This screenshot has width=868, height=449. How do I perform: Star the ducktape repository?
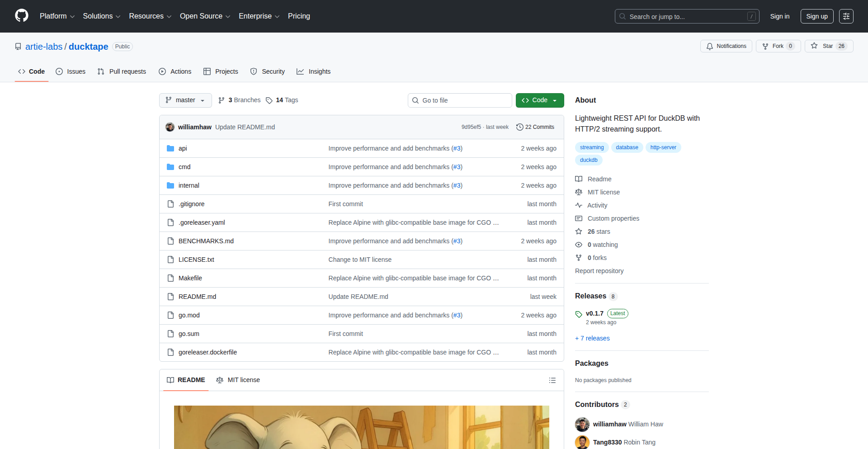point(823,46)
